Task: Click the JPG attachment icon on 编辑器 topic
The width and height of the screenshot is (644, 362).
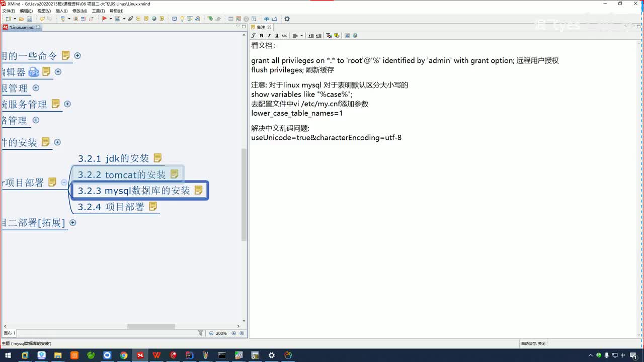Action: (34, 72)
